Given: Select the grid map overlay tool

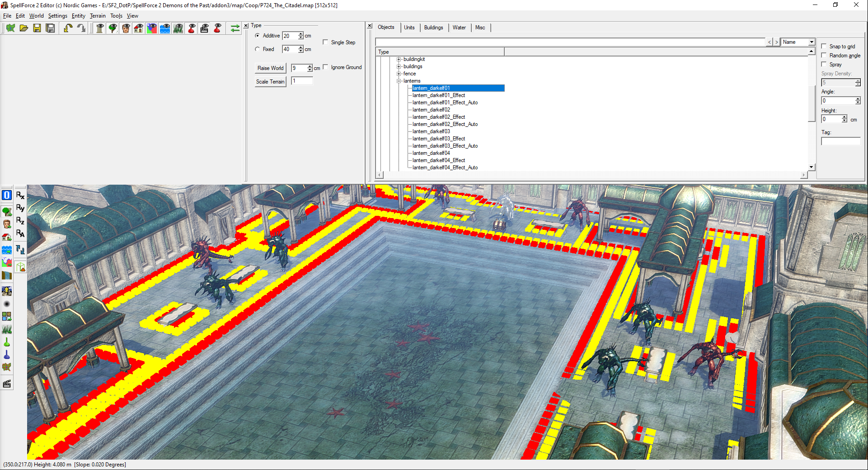Looking at the screenshot, I should coord(7,367).
